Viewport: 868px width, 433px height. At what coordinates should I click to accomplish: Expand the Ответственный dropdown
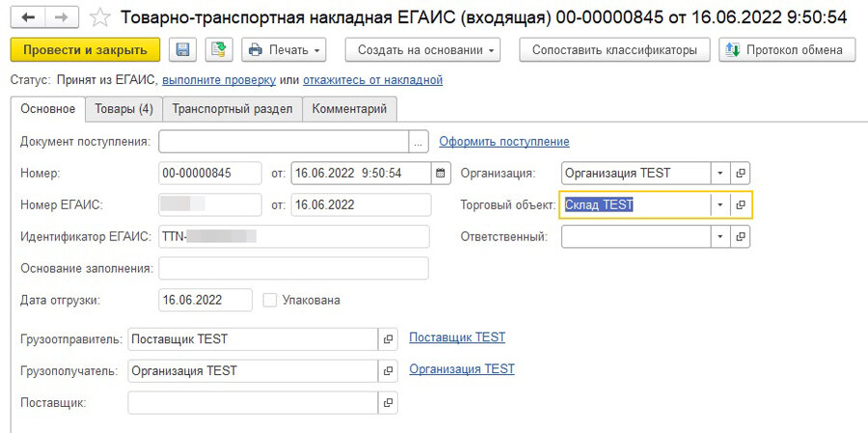[720, 236]
